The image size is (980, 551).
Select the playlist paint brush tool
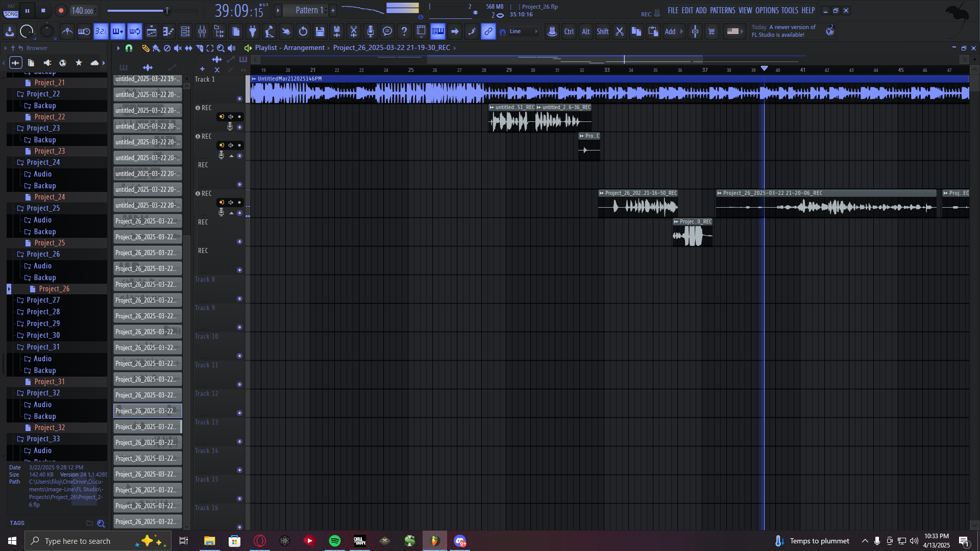156,48
